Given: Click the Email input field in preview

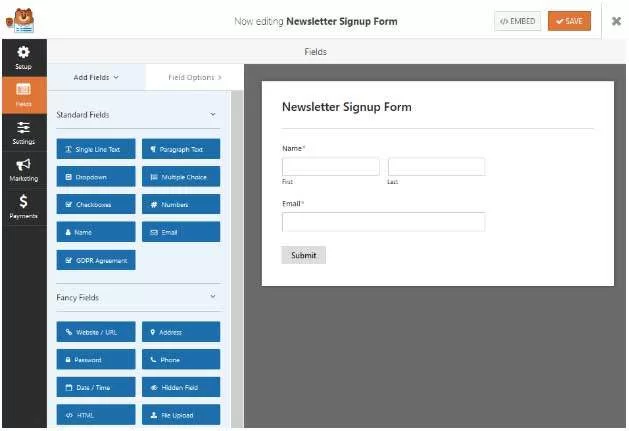Looking at the screenshot, I should tap(383, 222).
